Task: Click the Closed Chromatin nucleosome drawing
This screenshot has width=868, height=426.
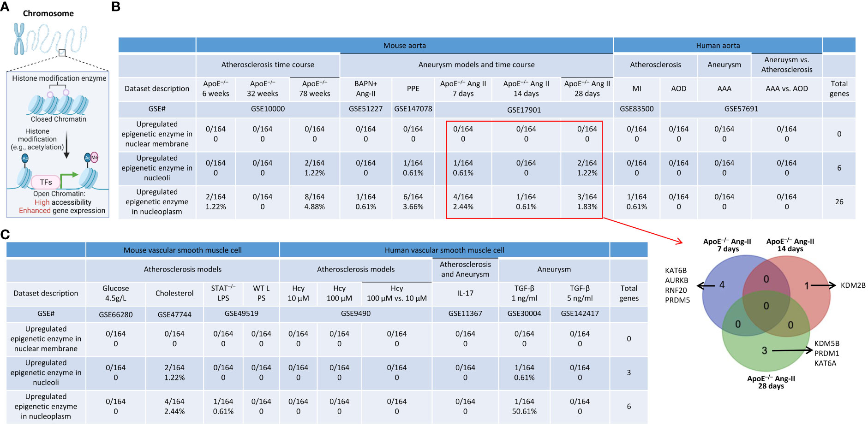Action: point(58,104)
